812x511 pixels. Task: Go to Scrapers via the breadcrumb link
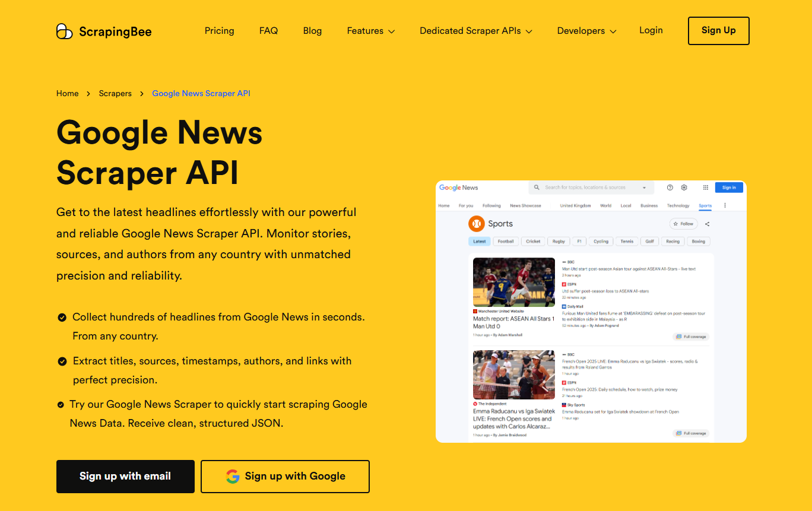point(115,93)
